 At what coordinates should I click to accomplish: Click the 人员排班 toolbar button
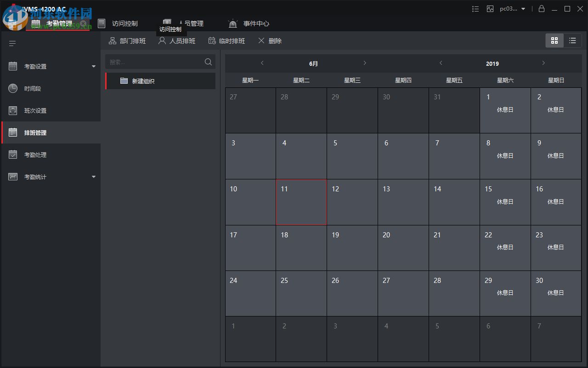point(177,41)
